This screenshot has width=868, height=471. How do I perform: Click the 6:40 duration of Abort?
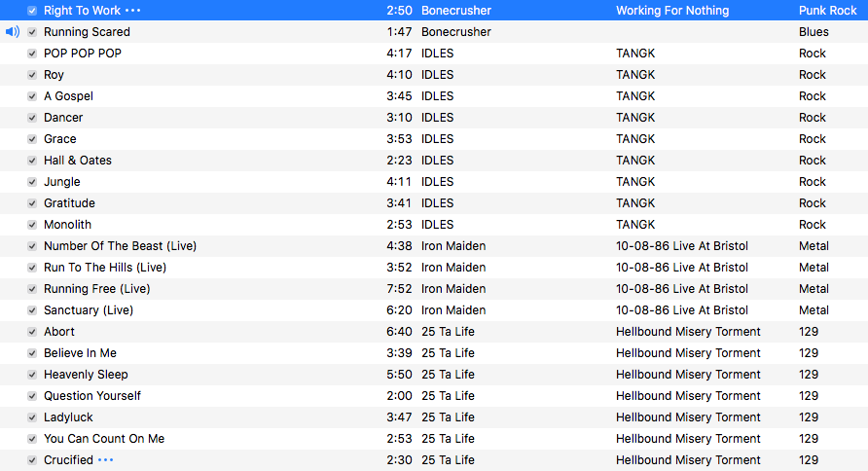coord(399,332)
